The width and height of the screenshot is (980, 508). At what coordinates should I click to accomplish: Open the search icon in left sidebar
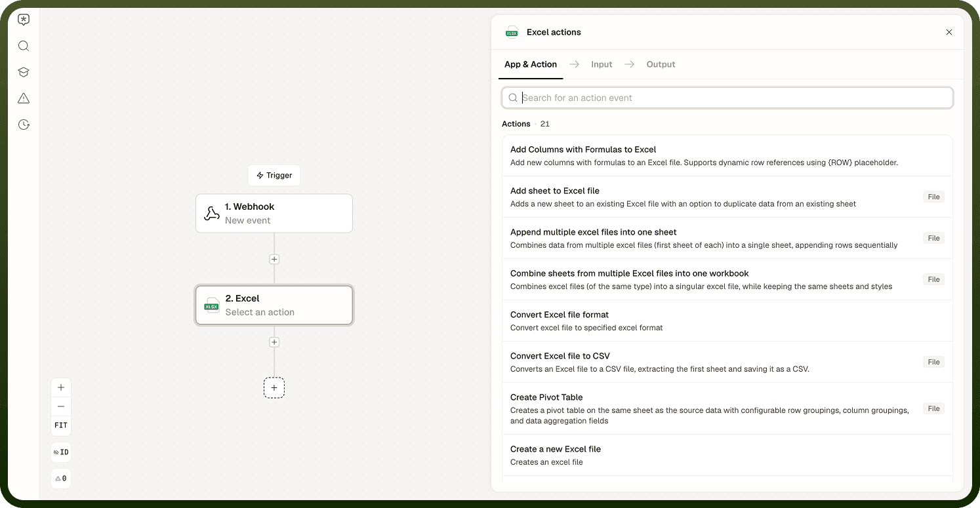click(24, 46)
